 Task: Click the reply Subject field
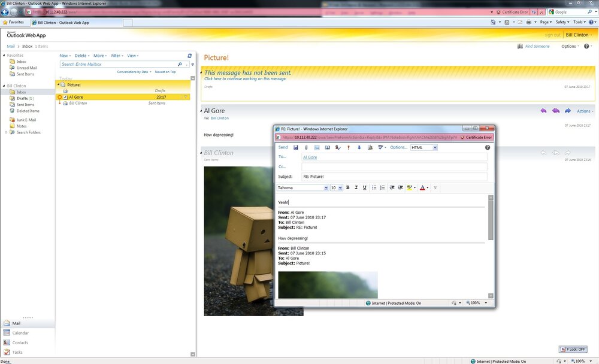pyautogui.click(x=394, y=177)
